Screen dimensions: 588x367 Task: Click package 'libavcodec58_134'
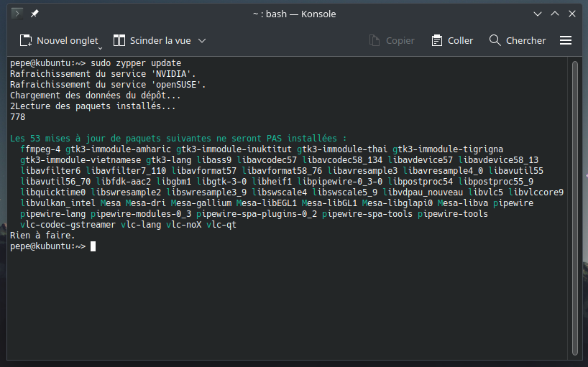[x=342, y=160]
